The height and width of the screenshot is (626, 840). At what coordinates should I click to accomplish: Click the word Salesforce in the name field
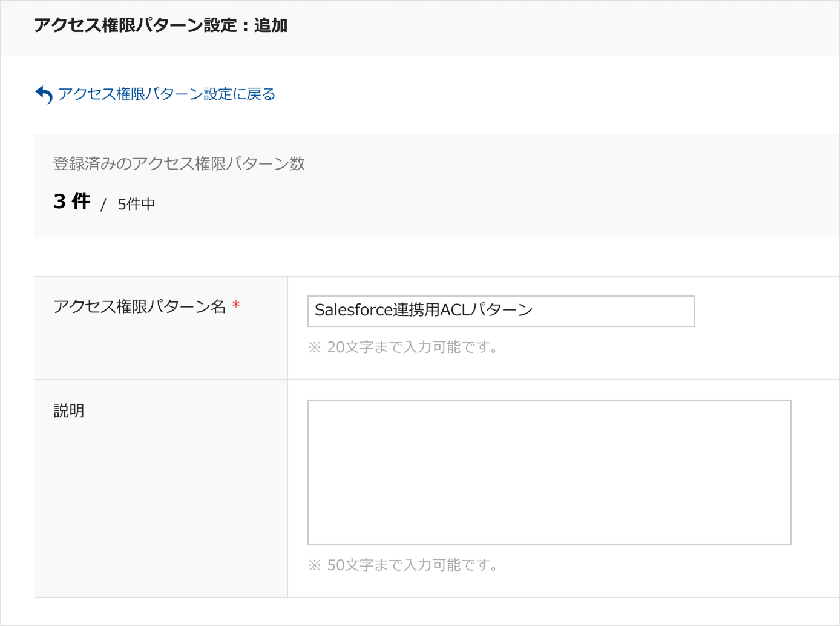353,310
